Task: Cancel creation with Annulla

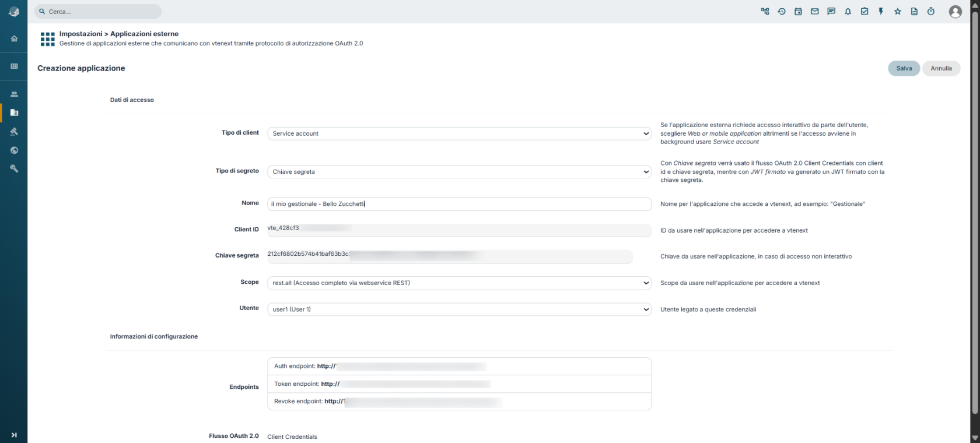Action: (x=941, y=68)
